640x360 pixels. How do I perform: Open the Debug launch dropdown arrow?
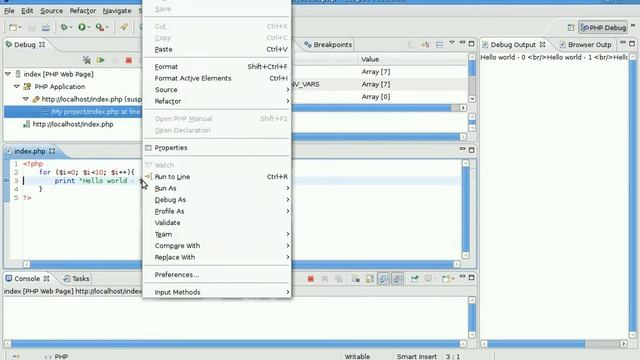[71, 28]
